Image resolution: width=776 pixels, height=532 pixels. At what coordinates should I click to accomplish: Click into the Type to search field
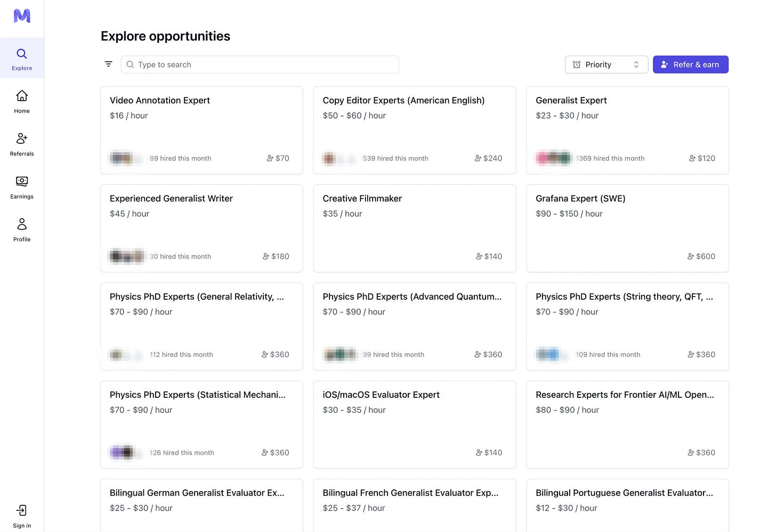260,64
